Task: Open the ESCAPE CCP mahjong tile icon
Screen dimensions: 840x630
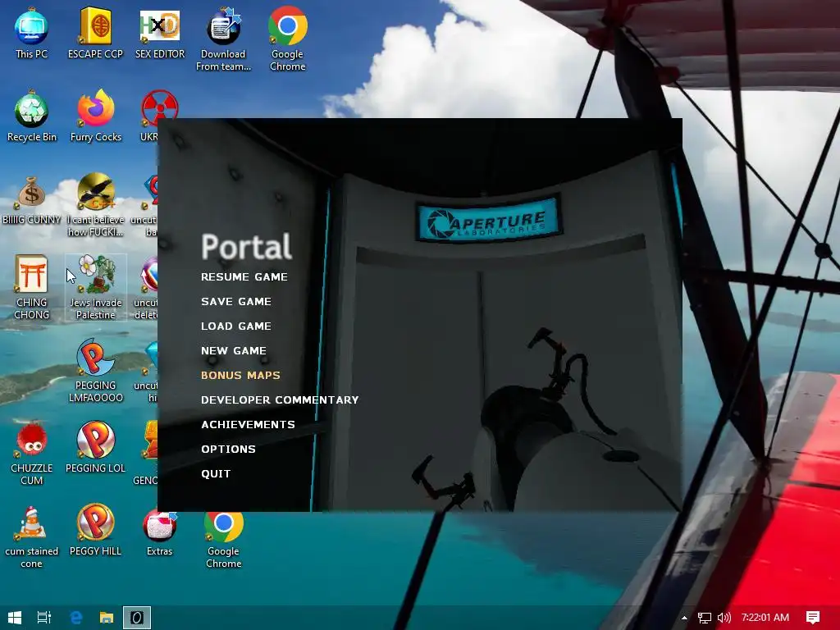Action: pyautogui.click(x=95, y=34)
